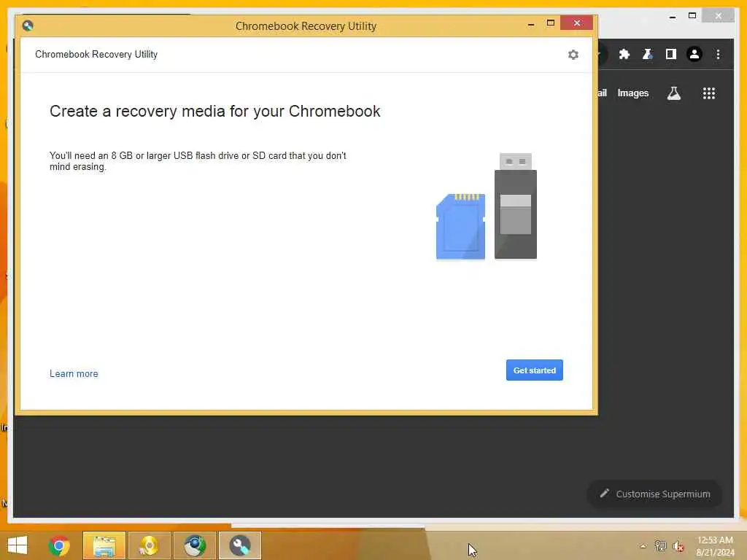This screenshot has width=747, height=560.
Task: Click the USB flash drive illustration
Action: point(516,206)
